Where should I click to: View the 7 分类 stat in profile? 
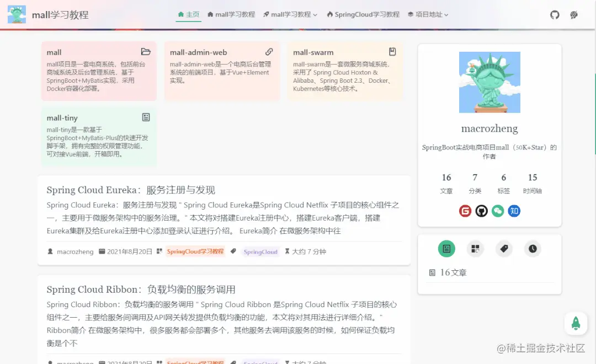pos(475,183)
